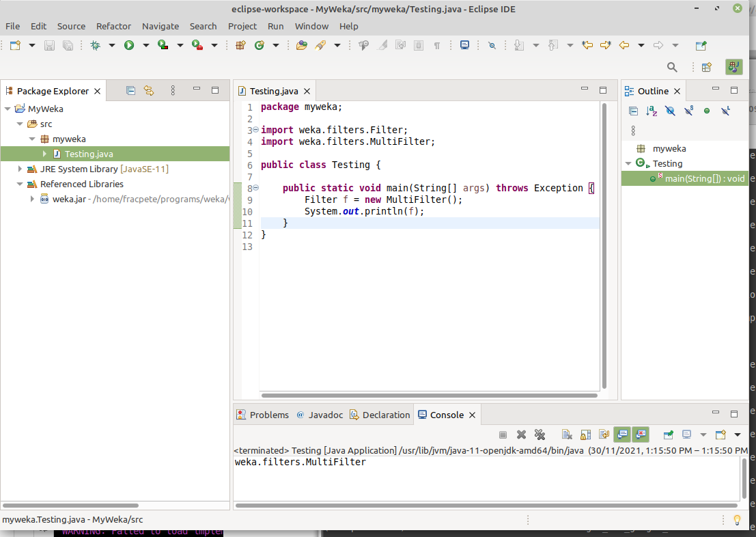Open the Navigate menu
756x537 pixels.
point(160,26)
